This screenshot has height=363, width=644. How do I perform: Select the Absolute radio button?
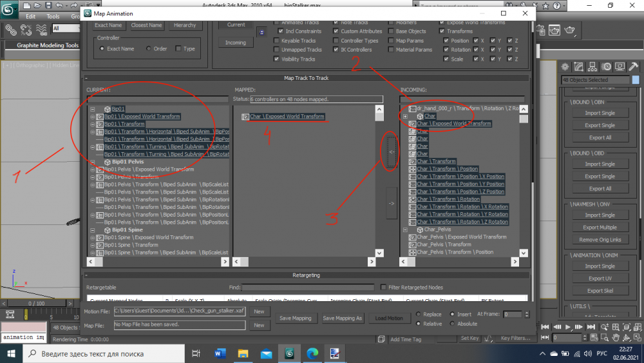[452, 324]
